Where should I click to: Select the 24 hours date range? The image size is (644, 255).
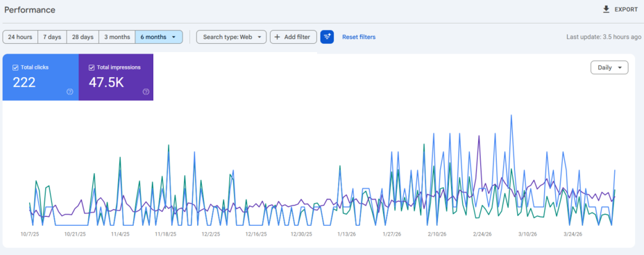(x=20, y=37)
